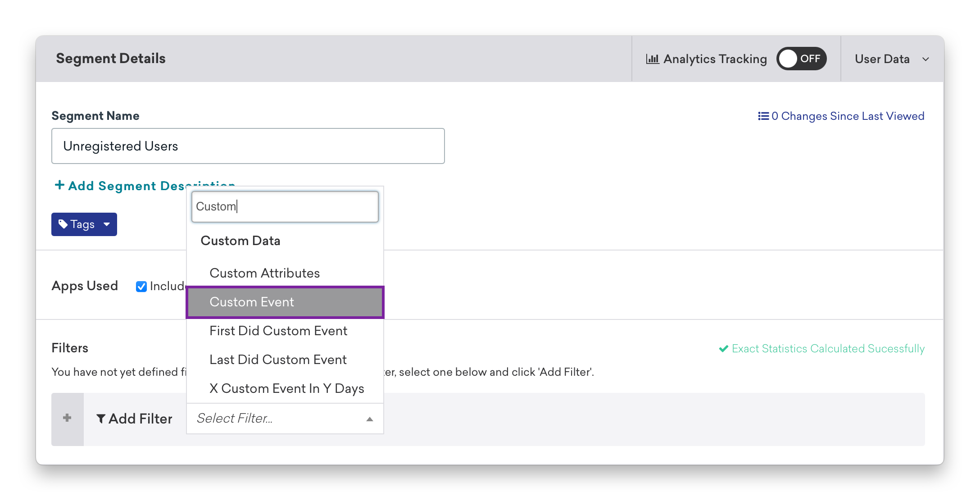Open 0 Changes Since Last Viewed link
Viewport: 980px width, 501px height.
coord(841,116)
